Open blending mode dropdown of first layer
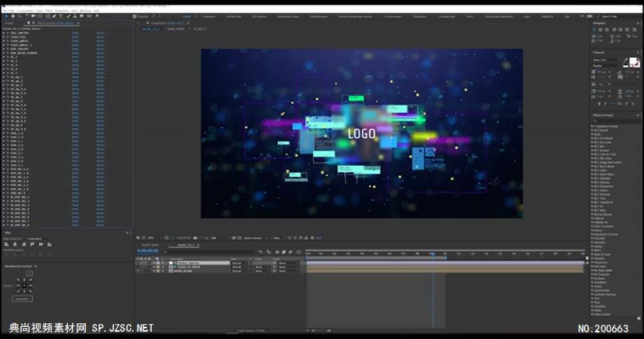 239,263
